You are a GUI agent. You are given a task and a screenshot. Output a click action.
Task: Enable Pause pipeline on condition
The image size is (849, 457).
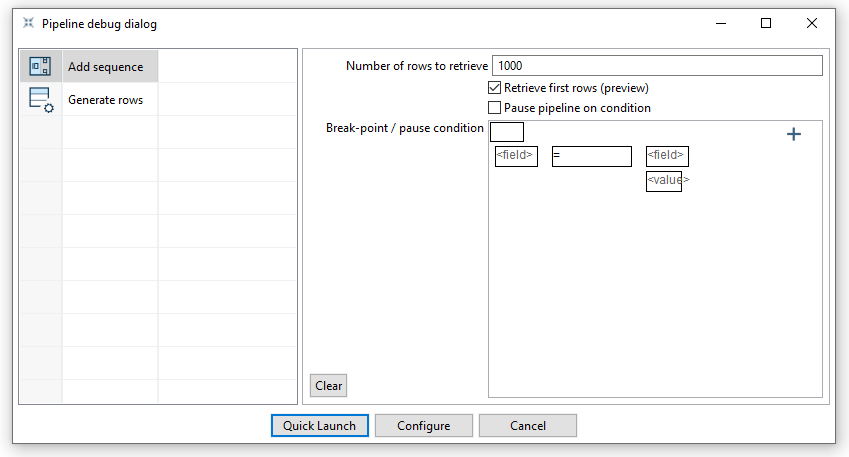pos(494,108)
